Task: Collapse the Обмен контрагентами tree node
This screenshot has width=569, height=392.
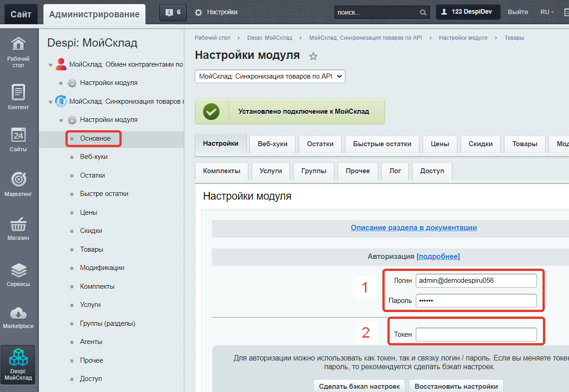Action: pos(51,65)
